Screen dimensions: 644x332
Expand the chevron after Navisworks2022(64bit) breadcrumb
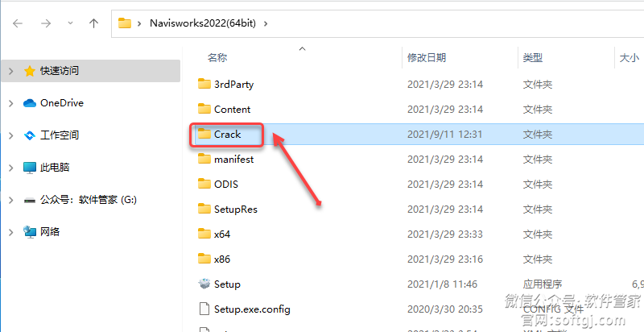click(x=266, y=23)
